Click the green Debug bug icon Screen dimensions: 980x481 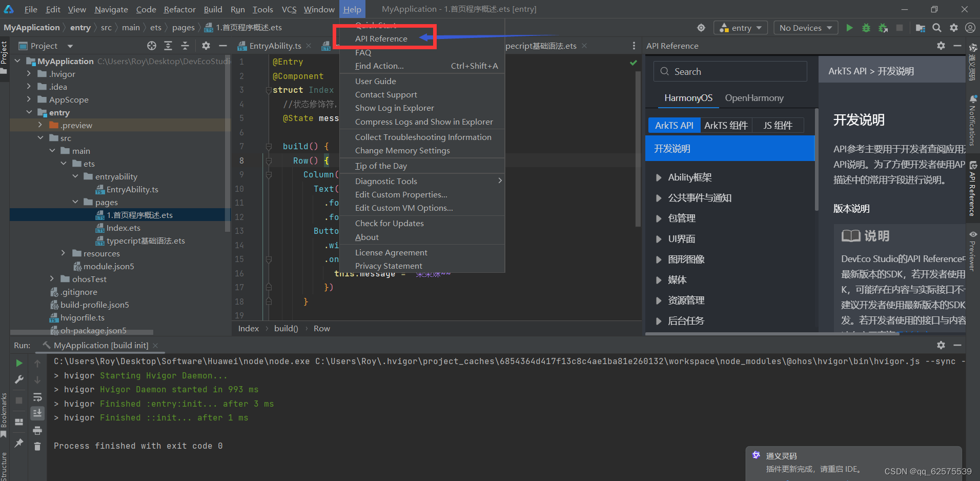click(866, 28)
